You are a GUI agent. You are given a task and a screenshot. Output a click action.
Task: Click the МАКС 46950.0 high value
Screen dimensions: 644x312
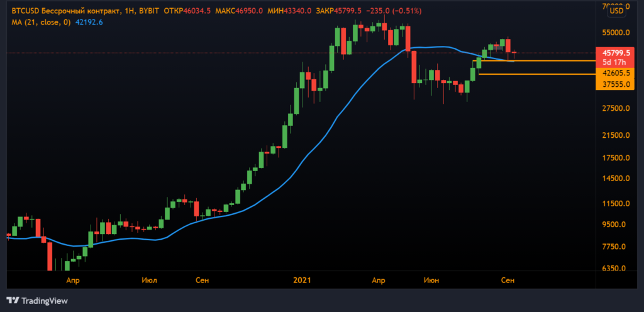(238, 11)
